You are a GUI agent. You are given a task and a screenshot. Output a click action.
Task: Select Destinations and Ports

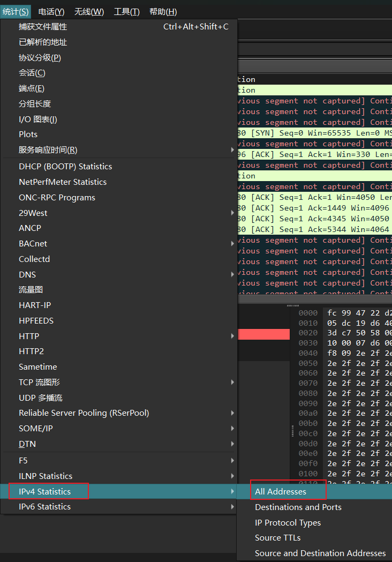314,507
